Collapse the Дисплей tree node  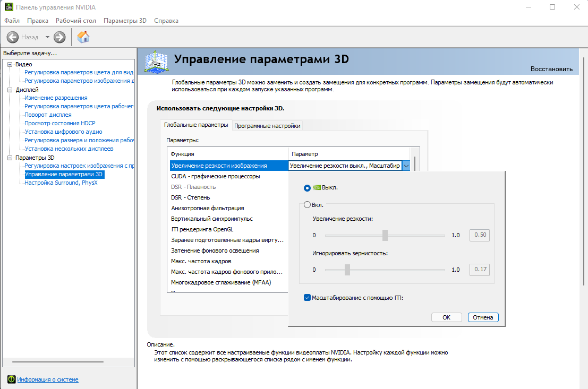pos(10,90)
